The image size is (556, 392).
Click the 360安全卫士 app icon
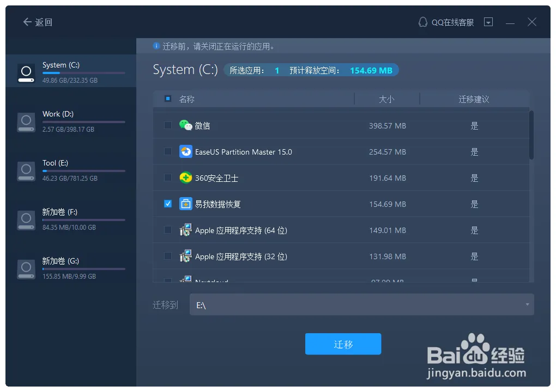(x=185, y=177)
